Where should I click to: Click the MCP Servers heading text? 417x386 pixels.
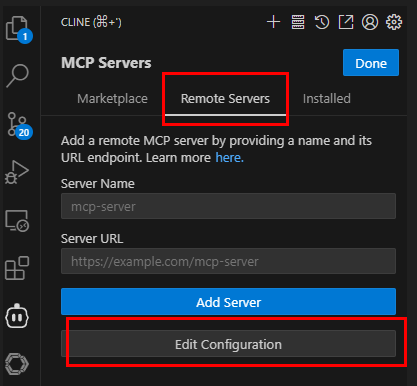point(106,63)
